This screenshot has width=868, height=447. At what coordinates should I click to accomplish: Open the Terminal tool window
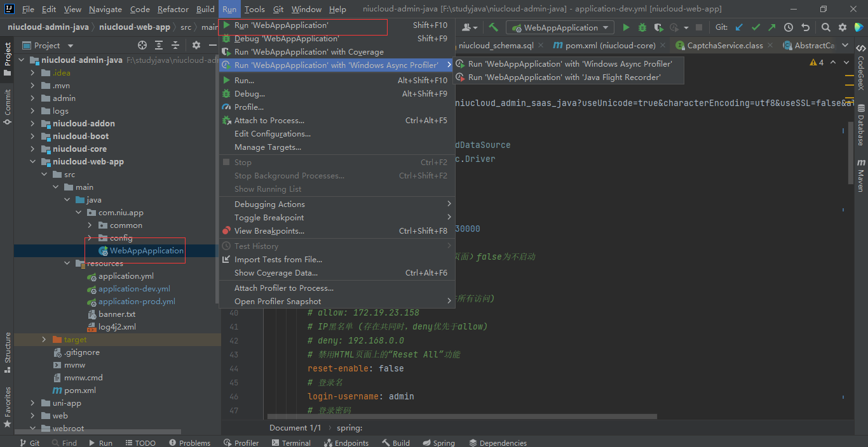(x=290, y=443)
